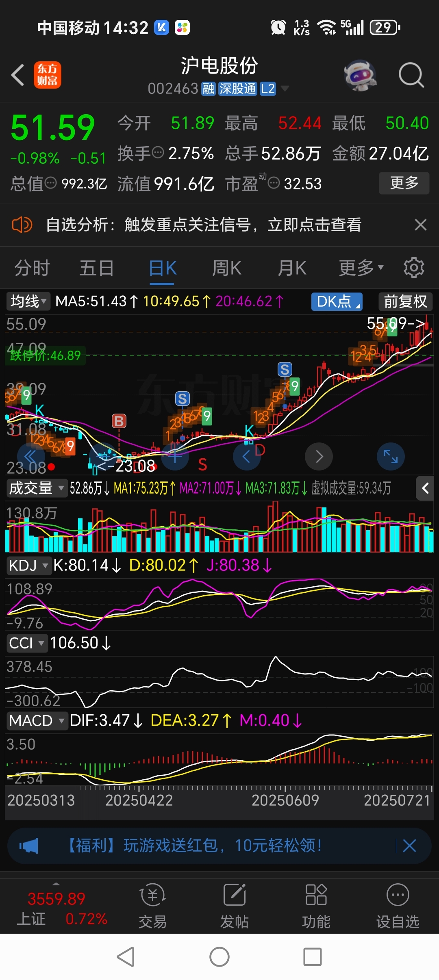
Task: Tap the topmost blue S signal marker
Action: (285, 369)
